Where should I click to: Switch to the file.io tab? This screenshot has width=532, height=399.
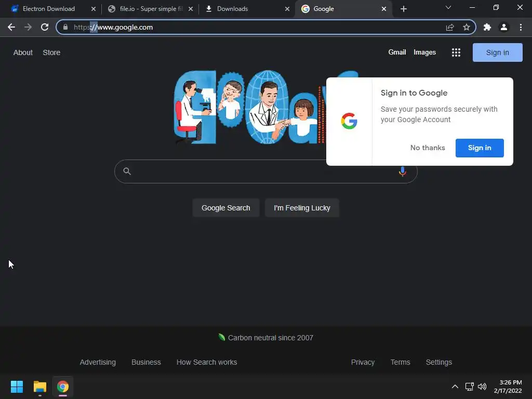pos(151,9)
